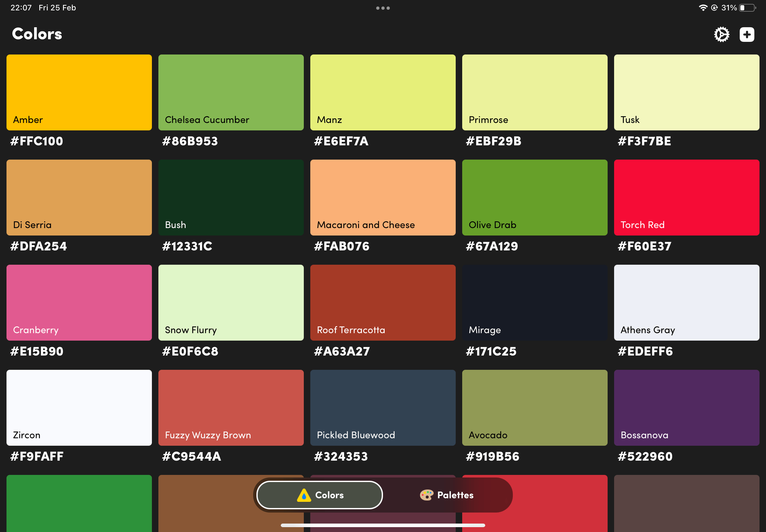
Task: Open the Zircon white swatch
Action: pyautogui.click(x=79, y=407)
